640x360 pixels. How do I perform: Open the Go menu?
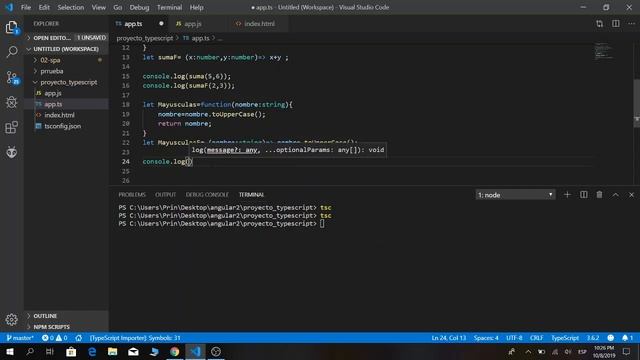pos(118,7)
